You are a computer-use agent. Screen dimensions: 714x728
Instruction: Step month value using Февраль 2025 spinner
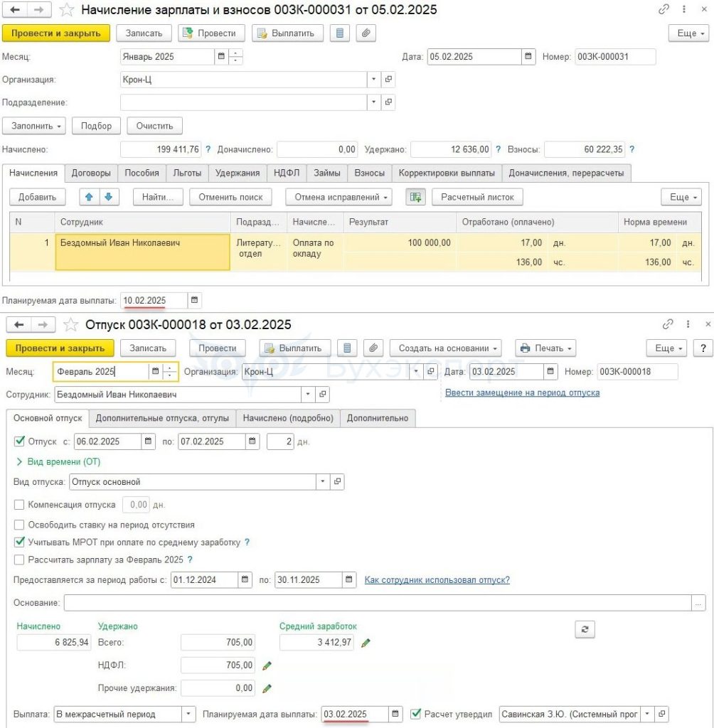[x=170, y=371]
